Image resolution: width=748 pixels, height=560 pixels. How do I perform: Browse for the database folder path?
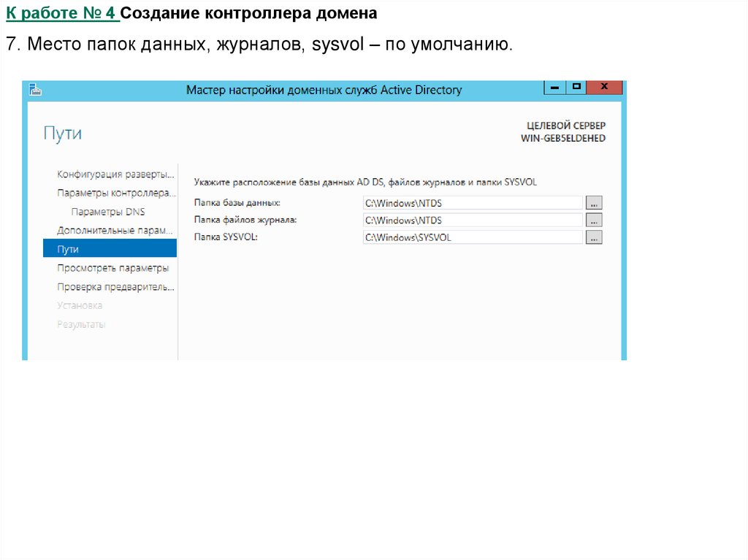(x=594, y=203)
